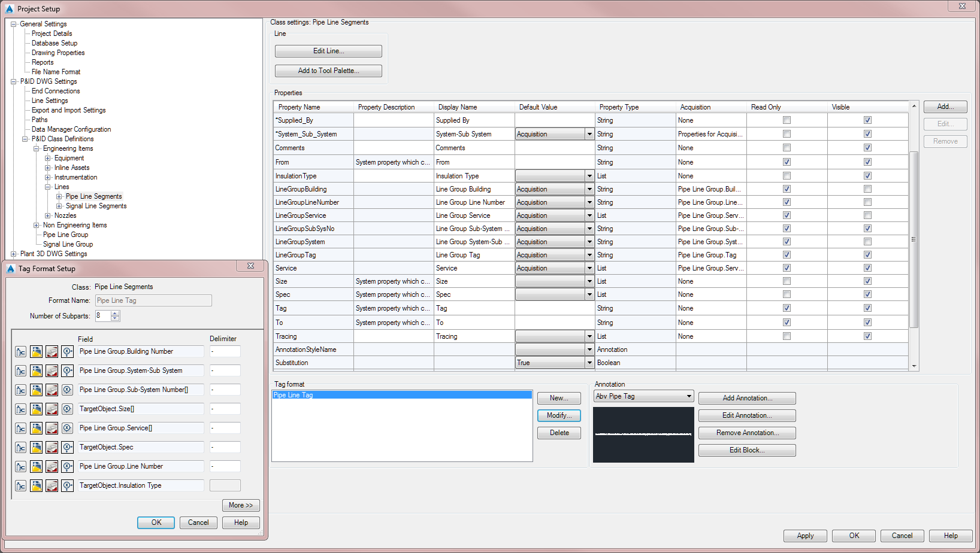Open the Data Manager Configuration settings
The width and height of the screenshot is (980, 553).
click(x=71, y=129)
